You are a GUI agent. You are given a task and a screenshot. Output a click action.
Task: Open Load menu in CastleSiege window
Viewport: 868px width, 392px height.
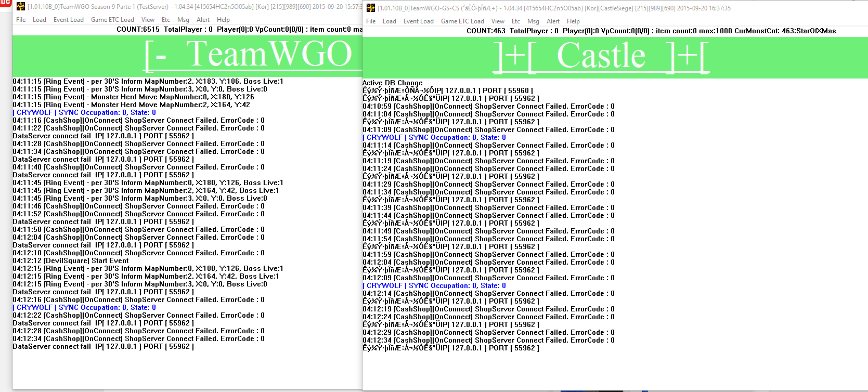[x=390, y=21]
